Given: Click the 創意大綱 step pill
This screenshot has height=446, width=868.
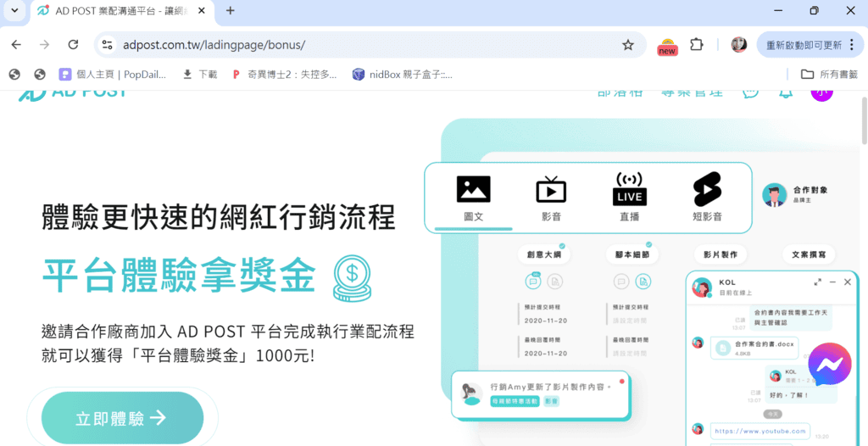Looking at the screenshot, I should pyautogui.click(x=543, y=255).
